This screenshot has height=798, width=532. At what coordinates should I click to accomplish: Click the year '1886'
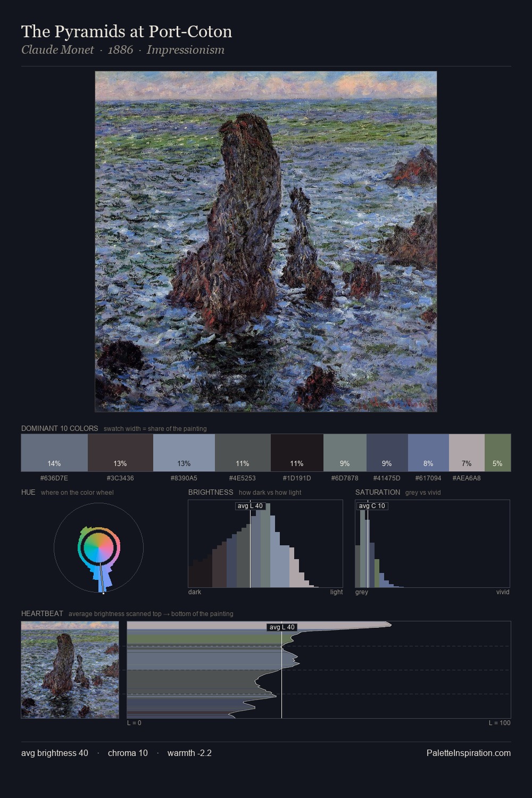coord(120,50)
